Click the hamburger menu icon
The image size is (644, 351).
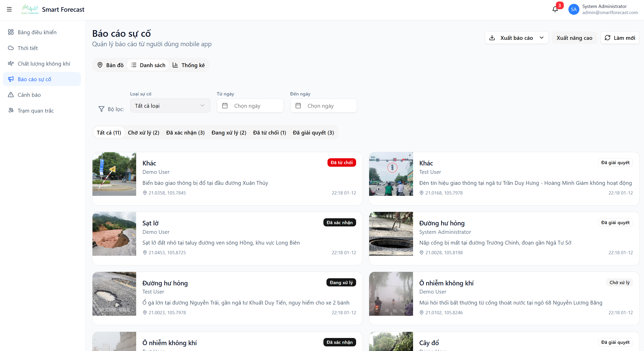(9, 9)
